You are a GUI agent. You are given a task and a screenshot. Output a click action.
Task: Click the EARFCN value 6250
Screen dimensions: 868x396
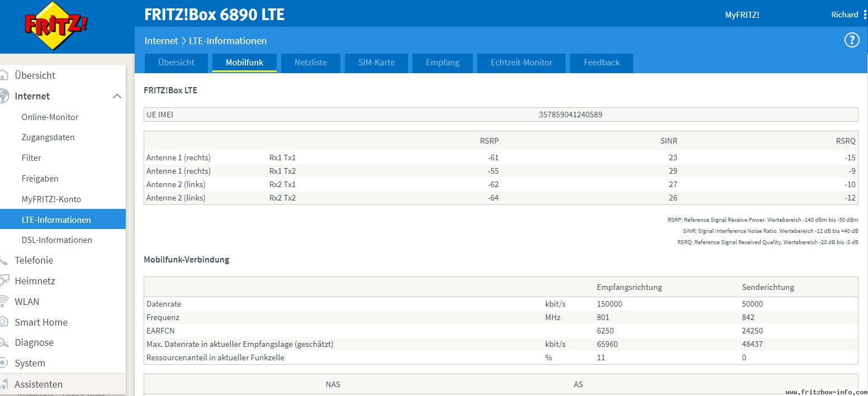(605, 331)
